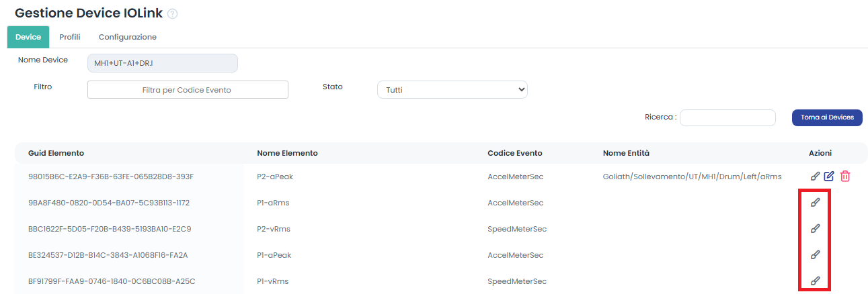Viewport: 868px width, 294px height.
Task: Click the Nome Device field
Action: point(163,63)
